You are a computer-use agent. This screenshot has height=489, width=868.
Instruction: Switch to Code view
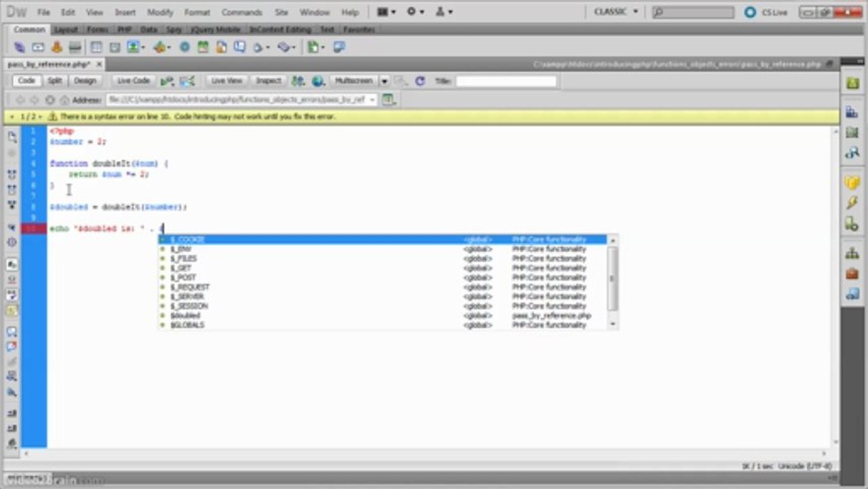pos(26,81)
